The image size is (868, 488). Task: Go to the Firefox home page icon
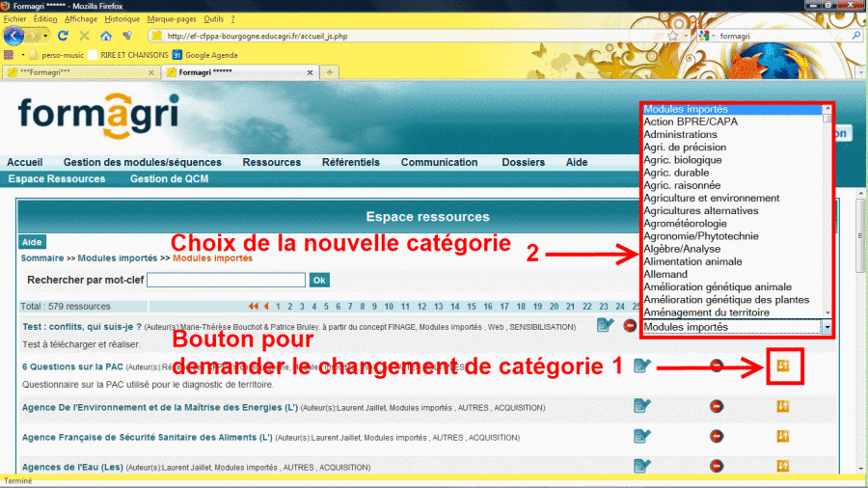tap(106, 36)
